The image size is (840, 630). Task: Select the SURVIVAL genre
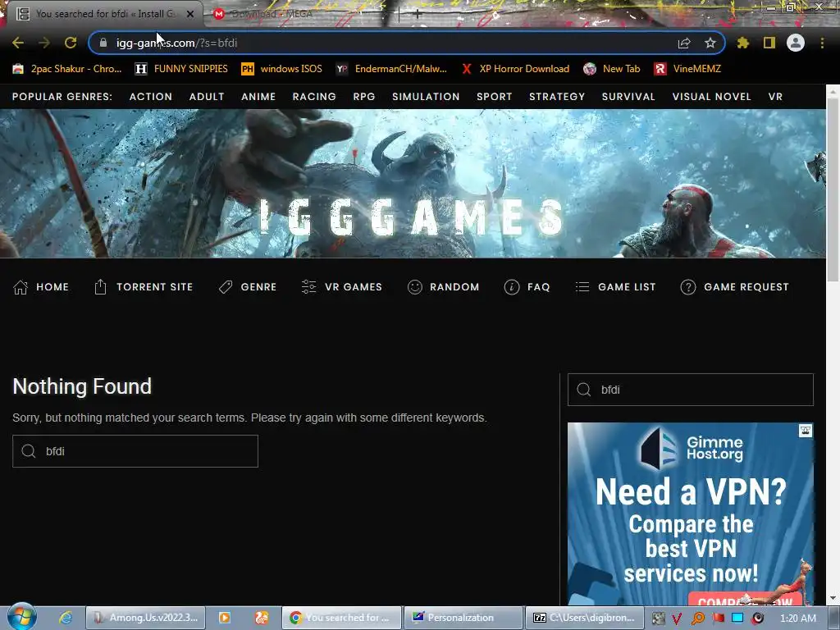628,97
